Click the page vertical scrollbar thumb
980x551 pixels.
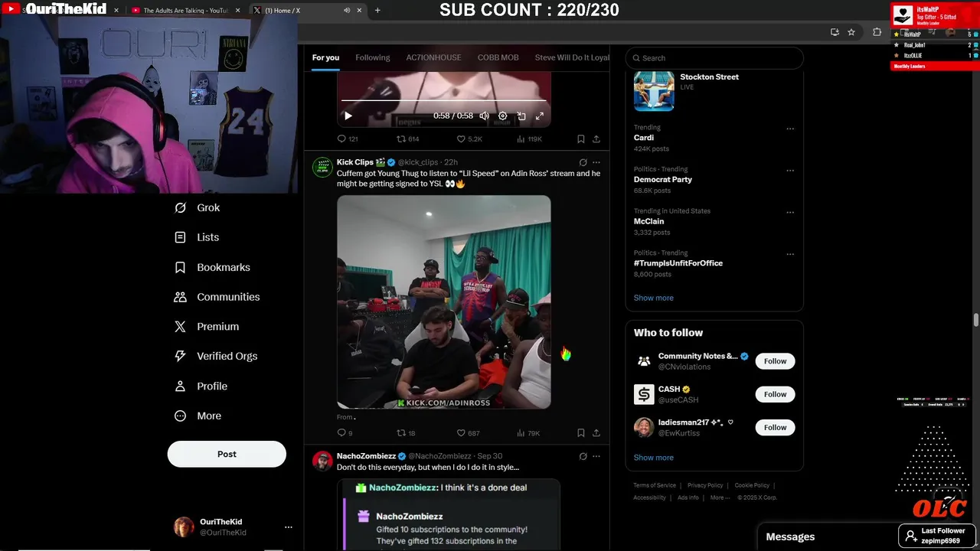[x=976, y=320]
